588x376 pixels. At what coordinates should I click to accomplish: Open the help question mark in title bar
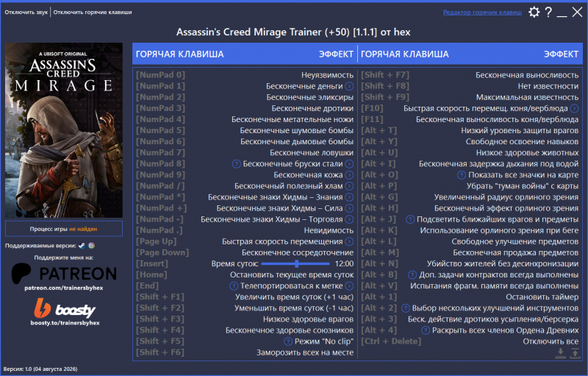coord(548,12)
